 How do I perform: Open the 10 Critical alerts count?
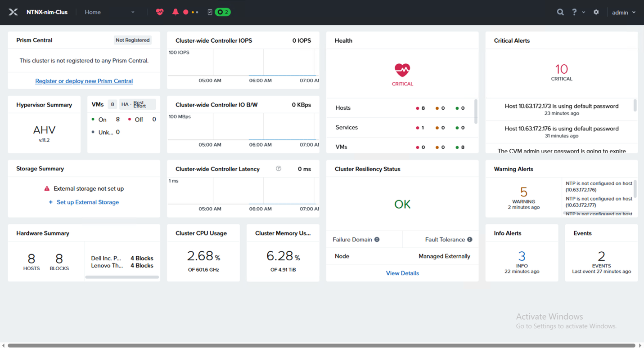562,69
